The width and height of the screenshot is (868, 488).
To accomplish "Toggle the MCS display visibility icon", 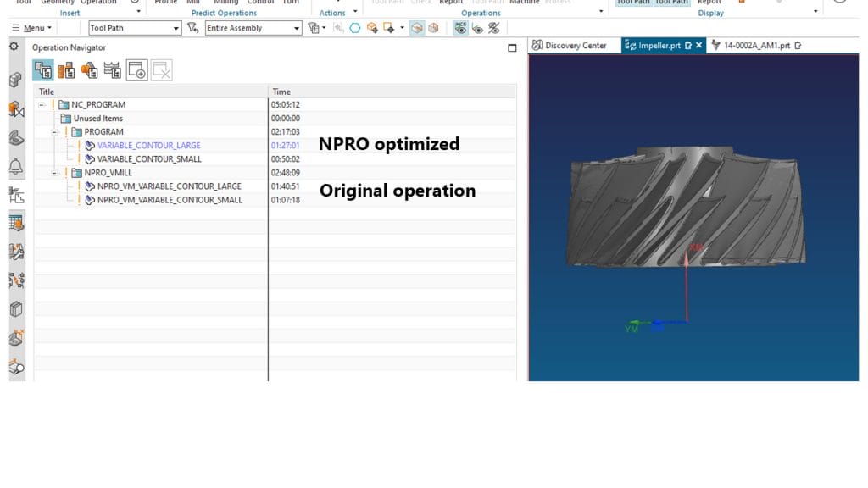I will tap(459, 28).
